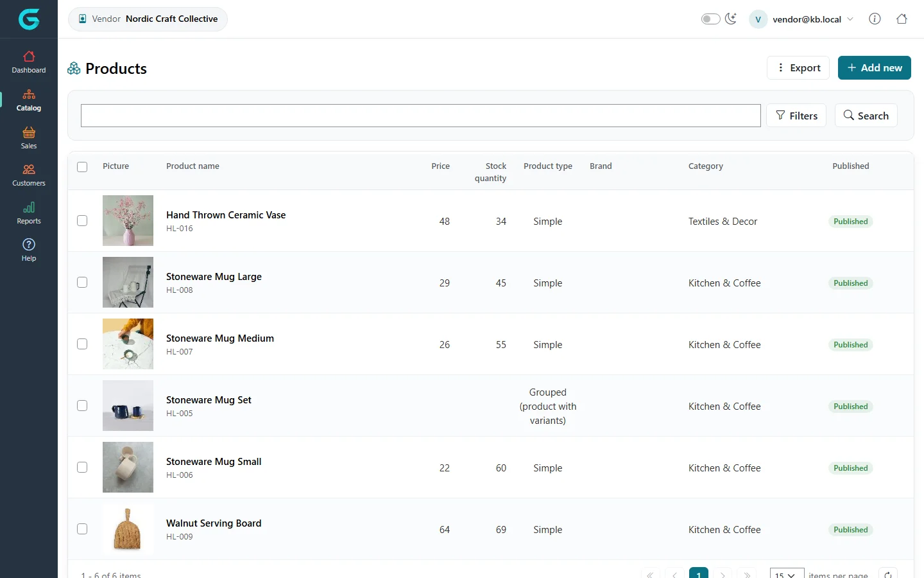This screenshot has height=578, width=924.
Task: Click the info icon in the header
Action: coord(875,19)
